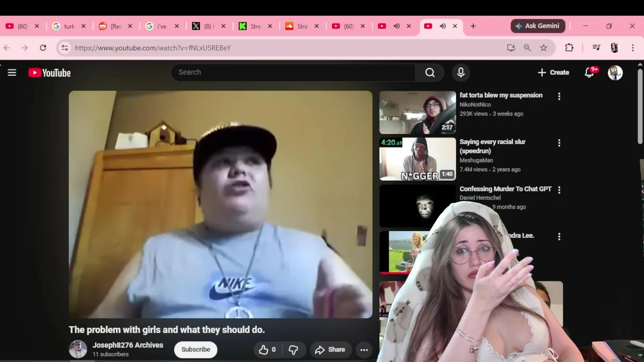Subscribe to Joseph8276 Archives
Screen dimensions: 644x362
pos(196,349)
